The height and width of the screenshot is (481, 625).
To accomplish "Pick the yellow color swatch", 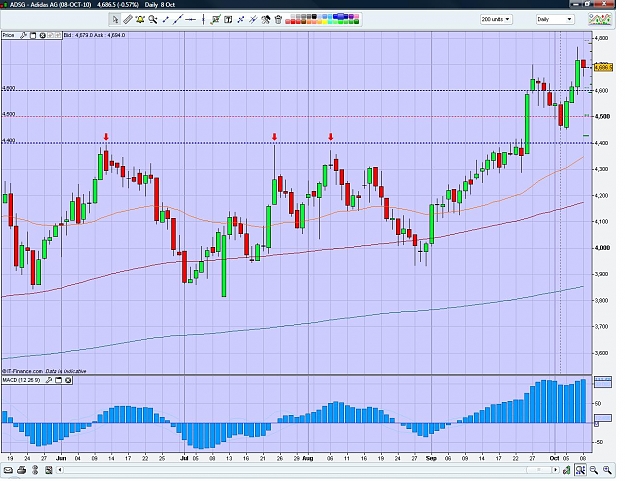I will [x=324, y=22].
